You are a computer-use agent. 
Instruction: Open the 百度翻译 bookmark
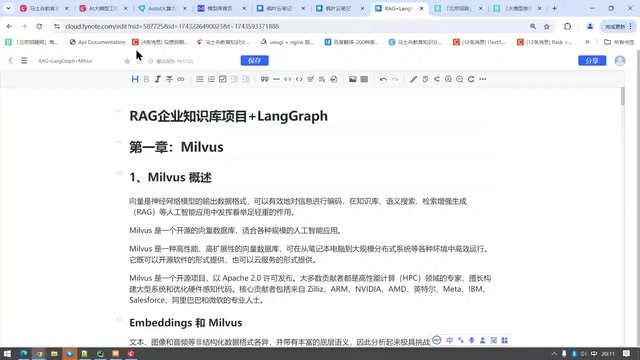352,42
